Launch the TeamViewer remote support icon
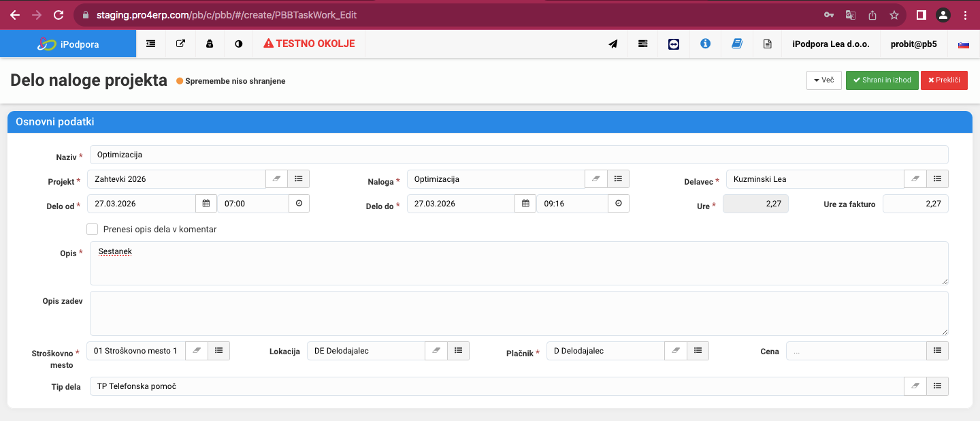This screenshot has height=421, width=980. pos(674,44)
